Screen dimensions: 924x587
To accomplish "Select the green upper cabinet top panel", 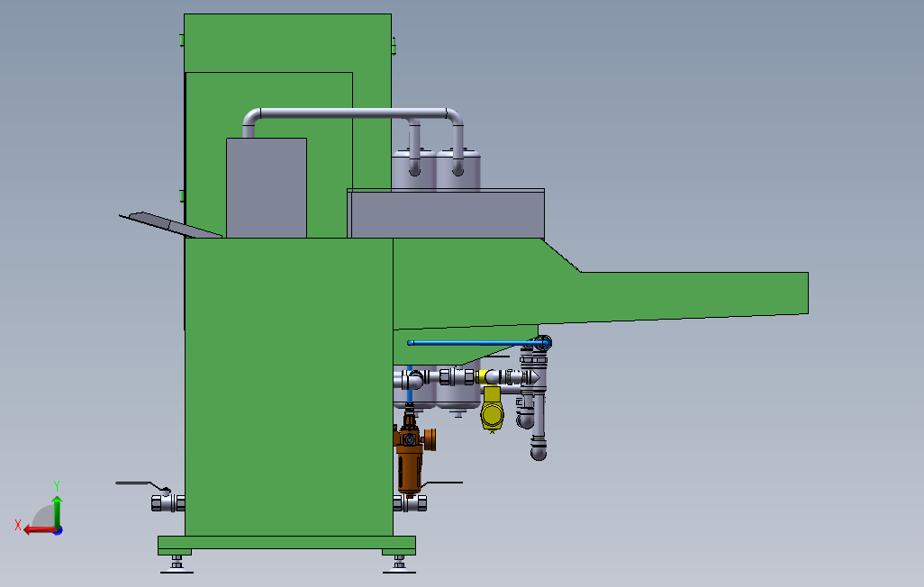I will click(x=287, y=43).
